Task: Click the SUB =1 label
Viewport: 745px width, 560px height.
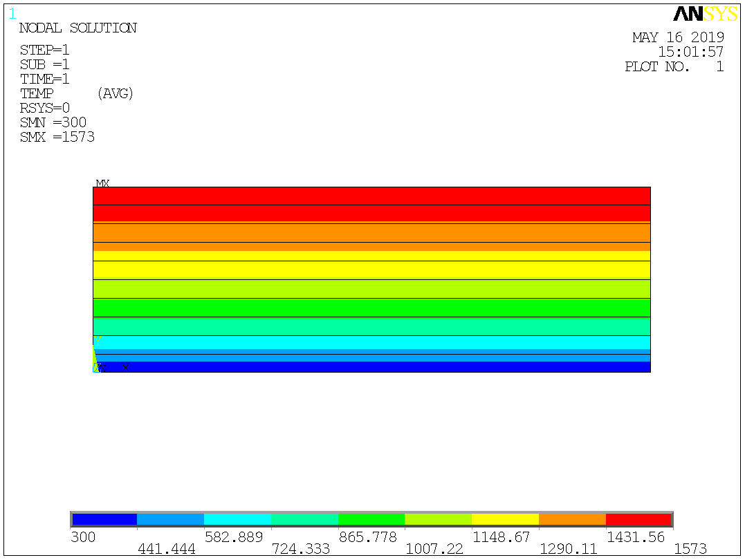Action: 45,64
